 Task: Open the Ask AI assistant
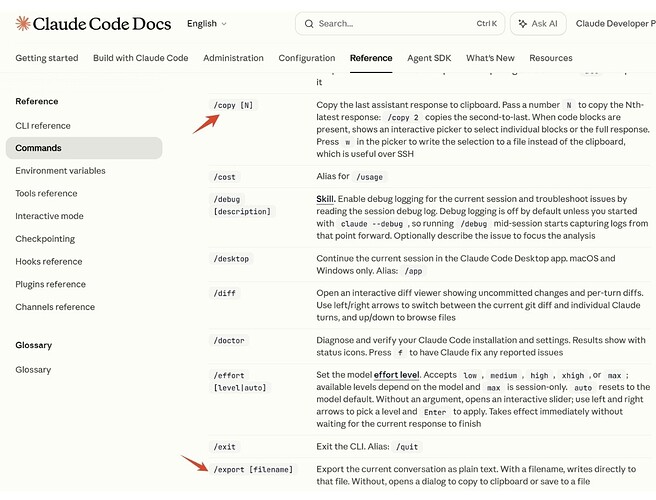tap(538, 24)
